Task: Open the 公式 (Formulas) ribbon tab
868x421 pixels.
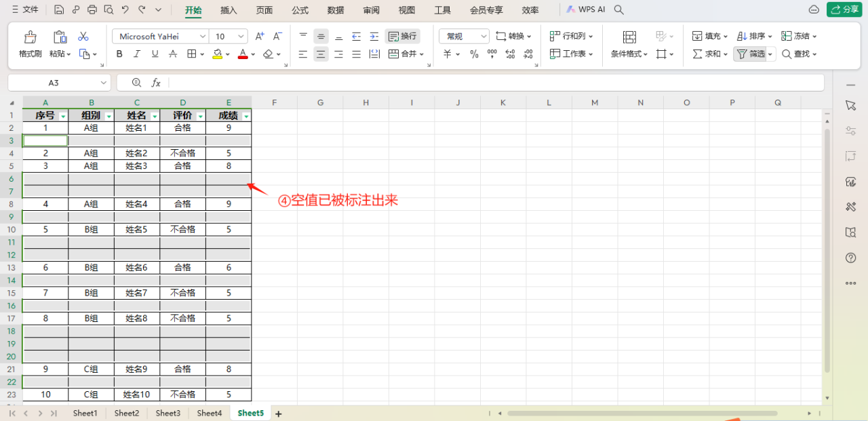Action: [300, 10]
